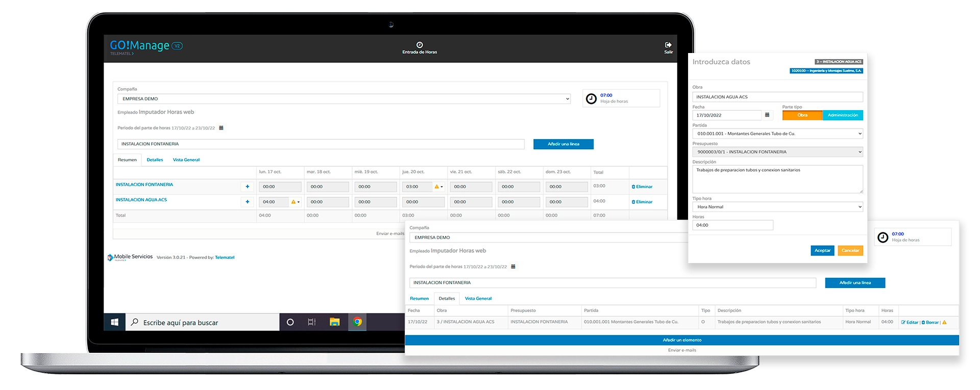The width and height of the screenshot is (980, 390).
Task: Click the Descripción text area in dialog
Action: click(777, 179)
